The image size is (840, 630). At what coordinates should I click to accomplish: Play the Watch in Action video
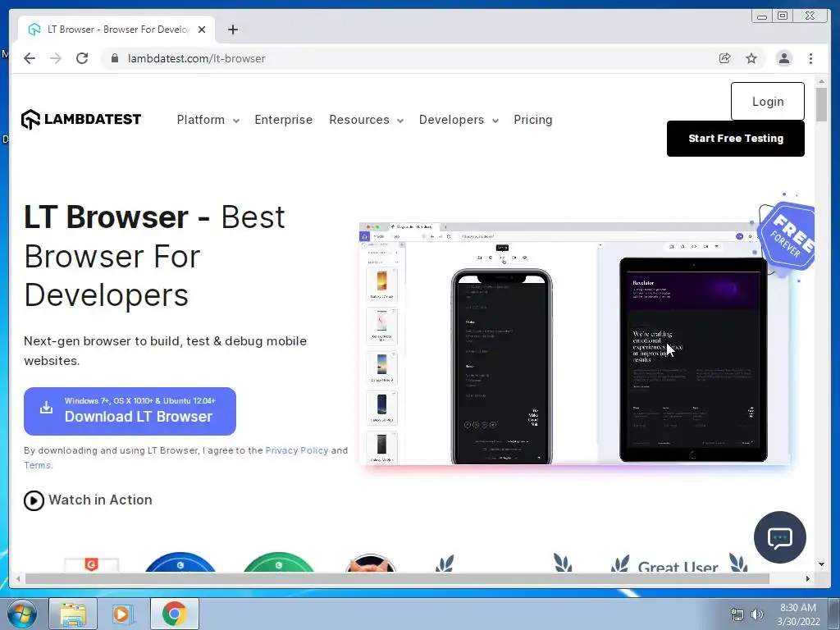[88, 500]
